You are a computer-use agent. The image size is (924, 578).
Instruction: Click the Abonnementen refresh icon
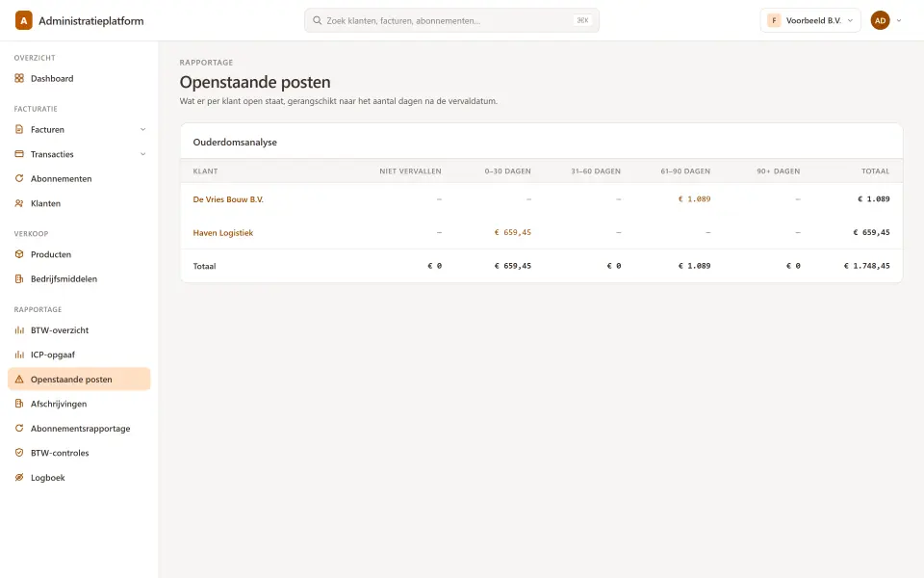pyautogui.click(x=19, y=178)
